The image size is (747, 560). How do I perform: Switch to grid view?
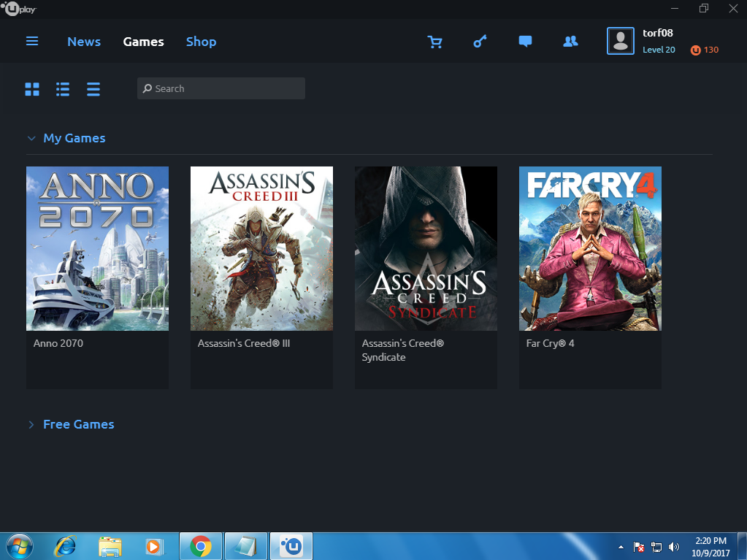(x=32, y=88)
